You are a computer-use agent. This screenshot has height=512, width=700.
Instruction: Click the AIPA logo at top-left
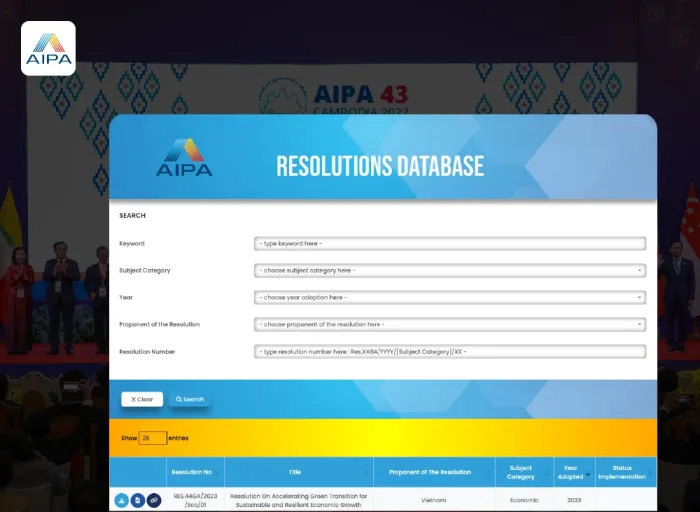pyautogui.click(x=48, y=48)
